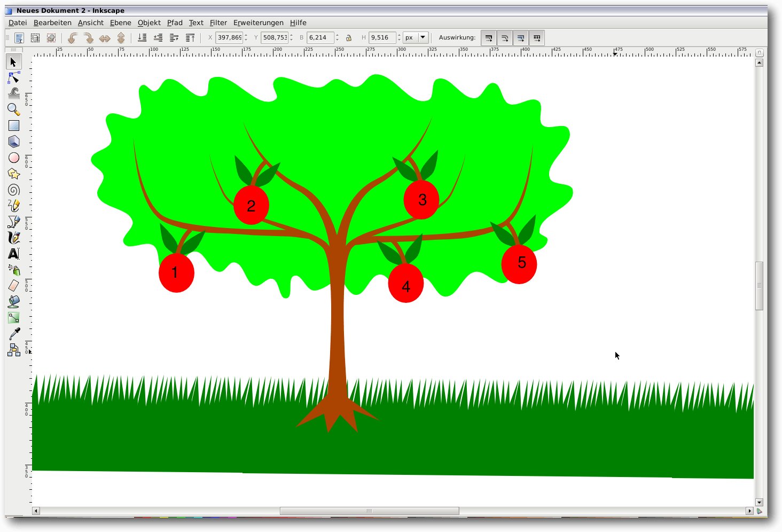
Task: Increase the X position spinner value
Action: tap(246, 35)
